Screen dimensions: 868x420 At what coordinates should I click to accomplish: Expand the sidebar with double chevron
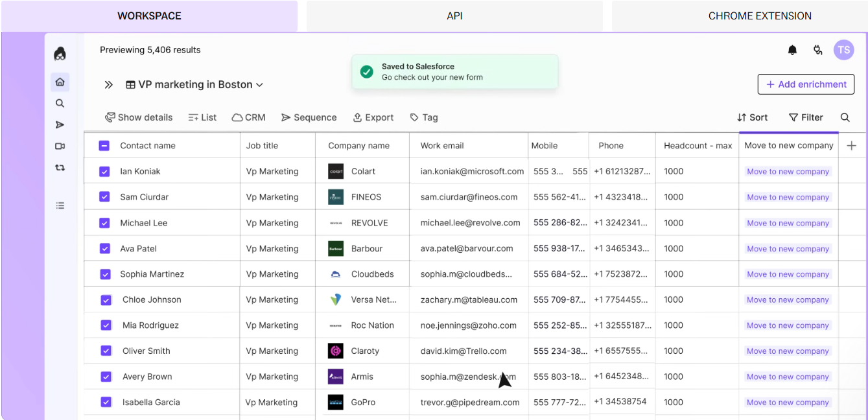point(109,84)
